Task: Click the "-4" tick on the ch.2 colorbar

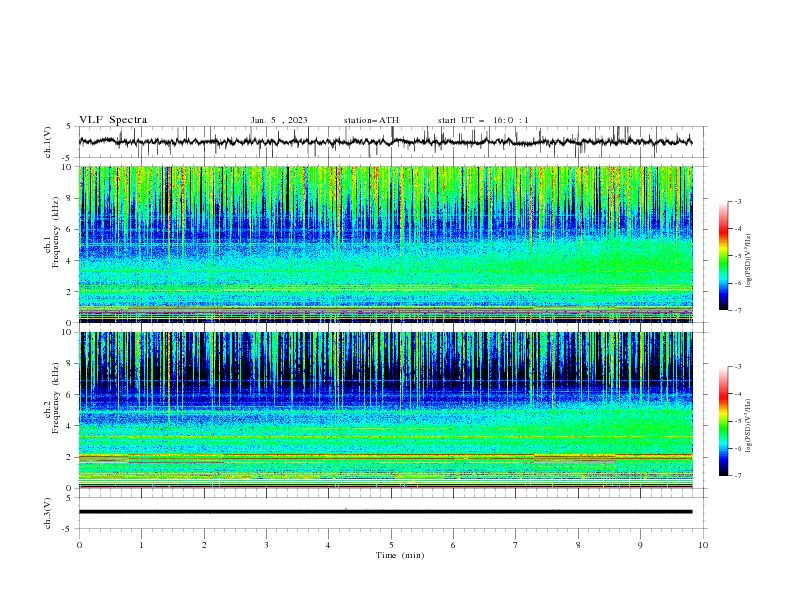Action: click(x=738, y=394)
